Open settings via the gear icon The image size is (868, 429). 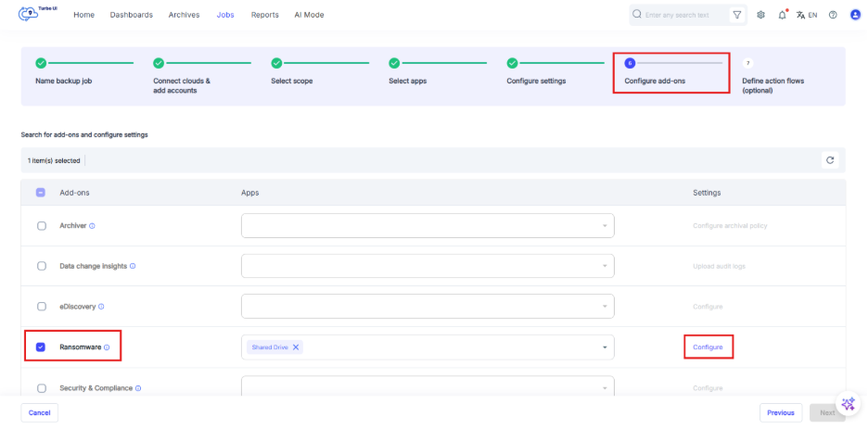coord(761,15)
